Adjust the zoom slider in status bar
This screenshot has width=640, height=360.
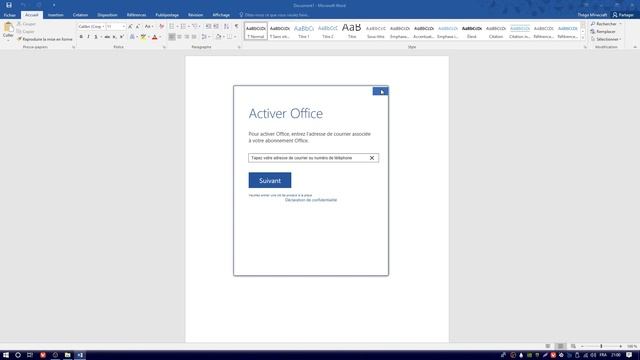click(x=601, y=346)
